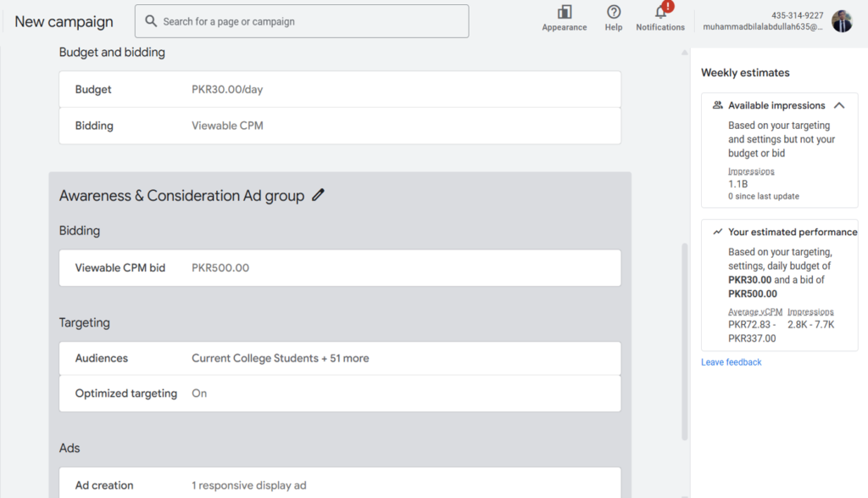Open the Optimized targeting On row
This screenshot has height=498, width=868.
pyautogui.click(x=340, y=394)
